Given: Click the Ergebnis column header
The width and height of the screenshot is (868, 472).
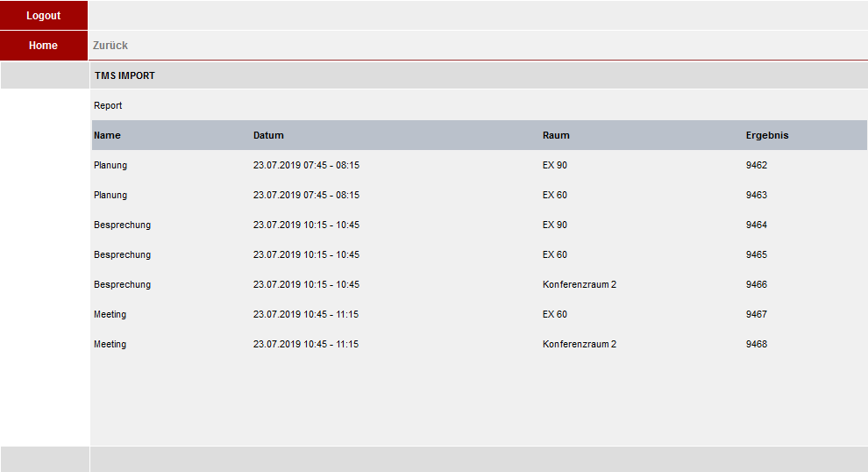Looking at the screenshot, I should click(x=766, y=135).
